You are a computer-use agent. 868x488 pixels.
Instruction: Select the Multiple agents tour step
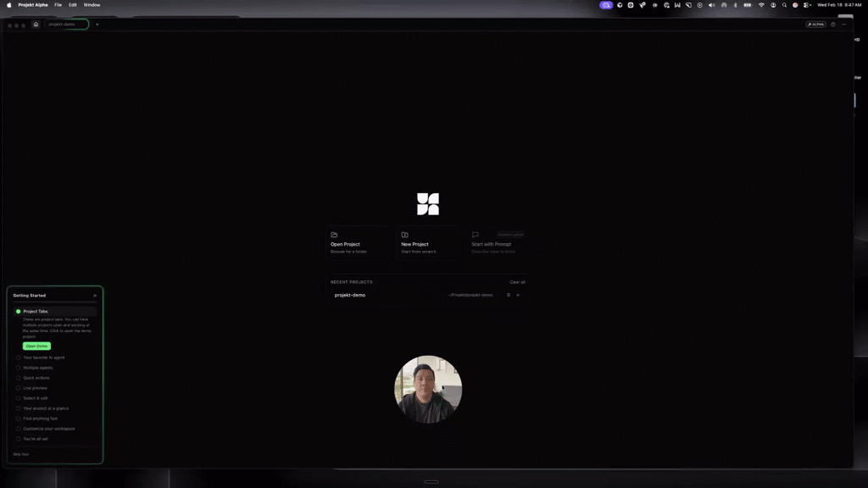click(x=55, y=368)
